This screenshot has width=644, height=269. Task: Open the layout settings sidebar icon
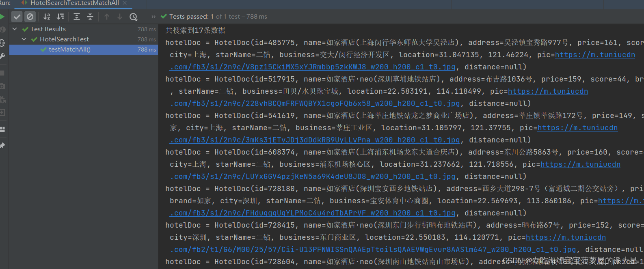2,129
